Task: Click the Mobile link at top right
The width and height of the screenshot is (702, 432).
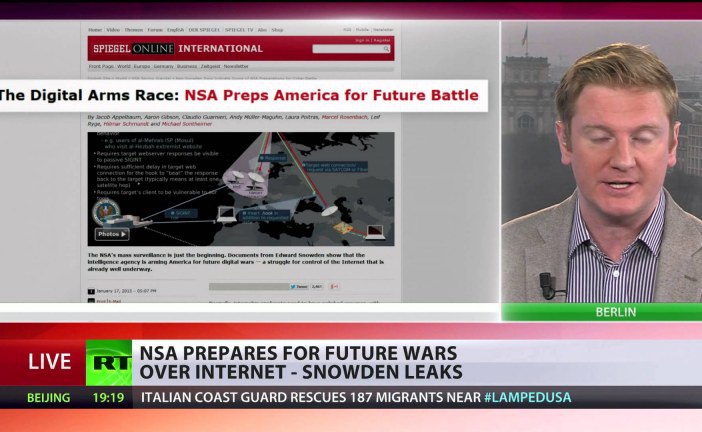Action: (x=362, y=30)
